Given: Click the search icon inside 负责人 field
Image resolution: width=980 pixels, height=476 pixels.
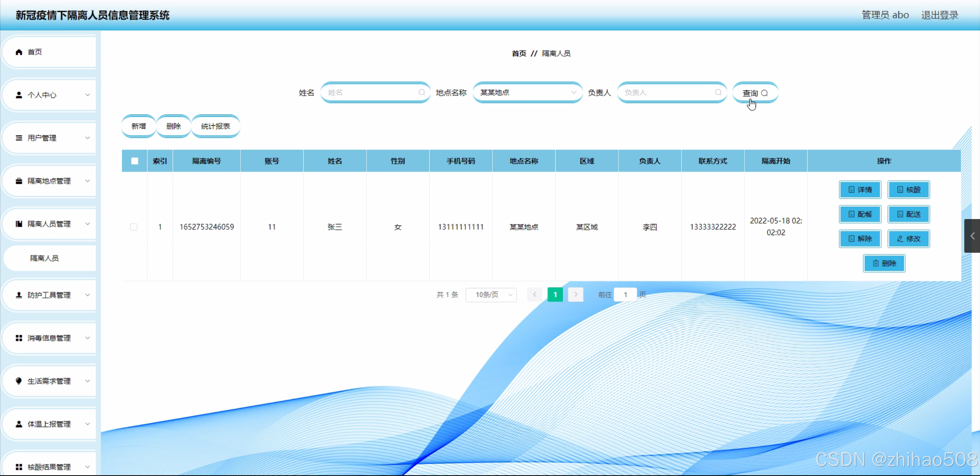Looking at the screenshot, I should coord(718,92).
